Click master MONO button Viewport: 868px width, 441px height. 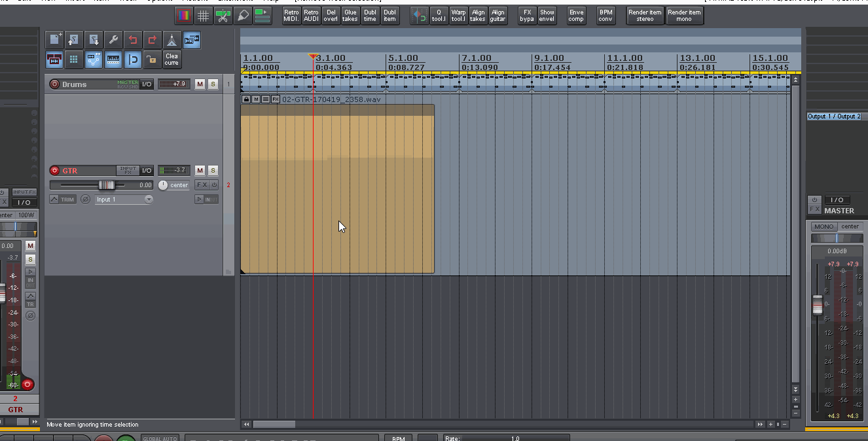point(823,226)
